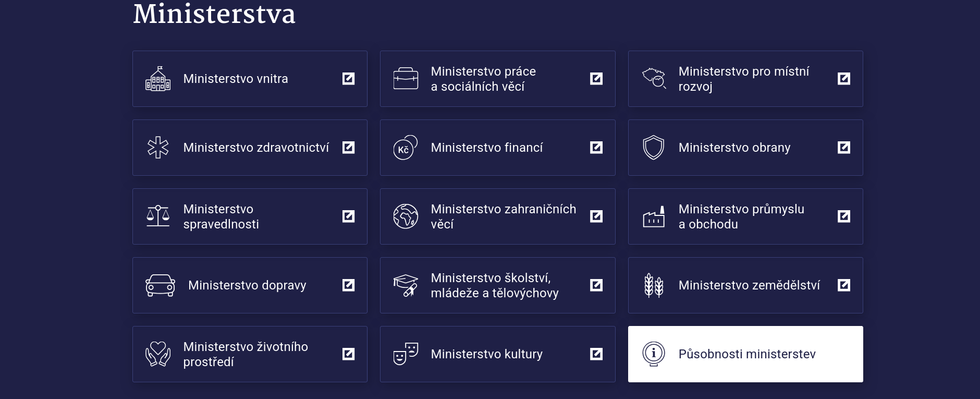Click external link arrow for Ministerstvo financí
Screen dimensions: 980x399
pos(596,148)
